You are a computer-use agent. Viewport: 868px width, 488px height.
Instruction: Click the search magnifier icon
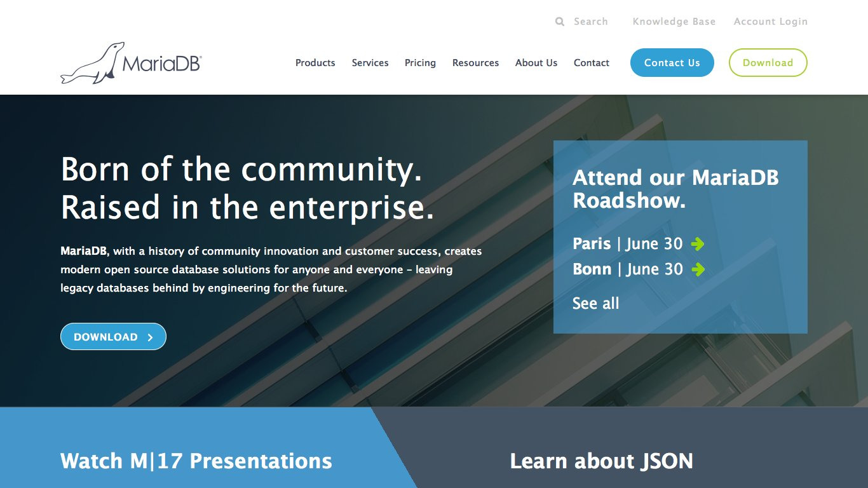point(559,21)
